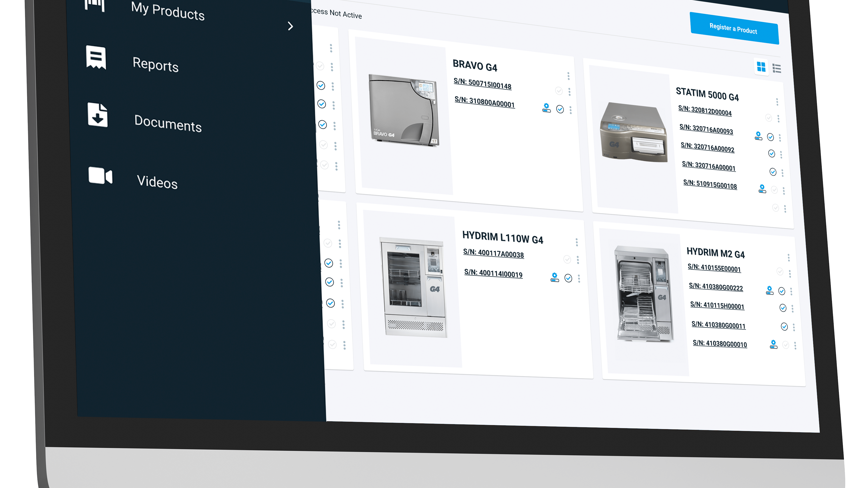Open serial number 410155E00001 link
The width and height of the screenshot is (868, 488).
tap(714, 268)
